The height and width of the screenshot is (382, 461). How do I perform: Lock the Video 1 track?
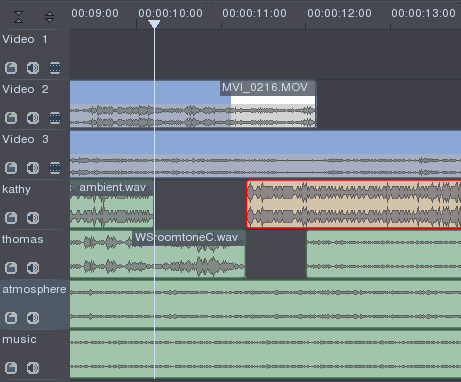[x=11, y=68]
